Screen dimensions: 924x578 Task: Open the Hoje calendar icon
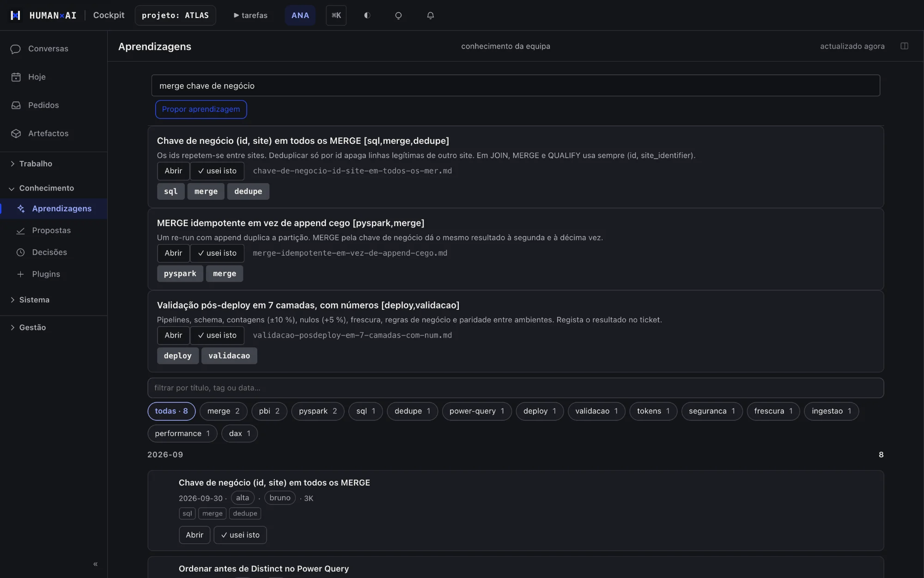point(16,77)
